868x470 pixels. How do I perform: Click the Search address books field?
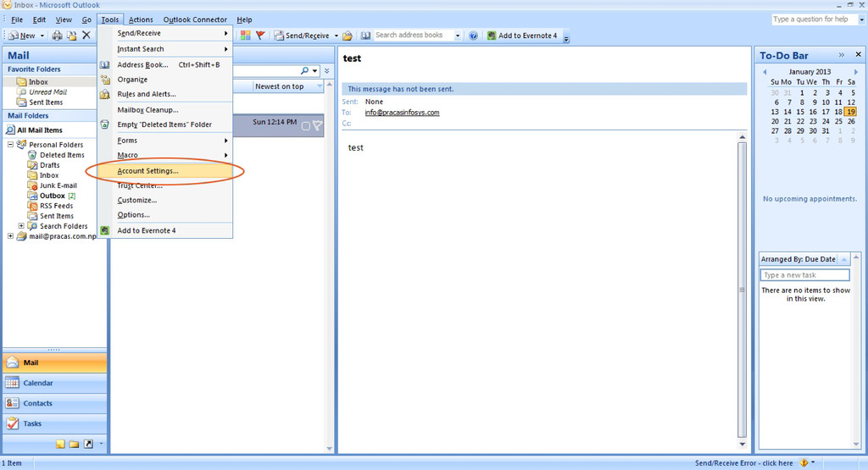pyautogui.click(x=414, y=35)
